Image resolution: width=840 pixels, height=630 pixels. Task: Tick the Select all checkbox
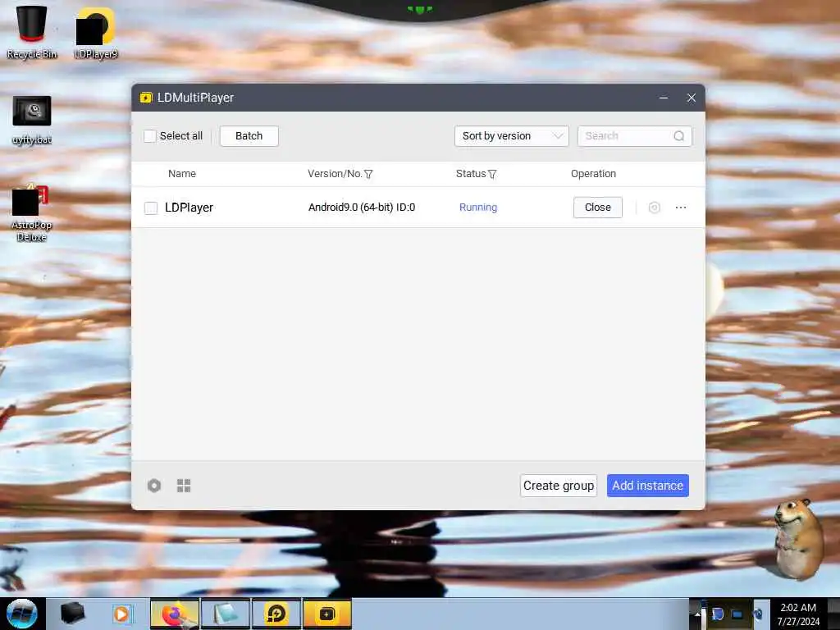[x=150, y=136]
